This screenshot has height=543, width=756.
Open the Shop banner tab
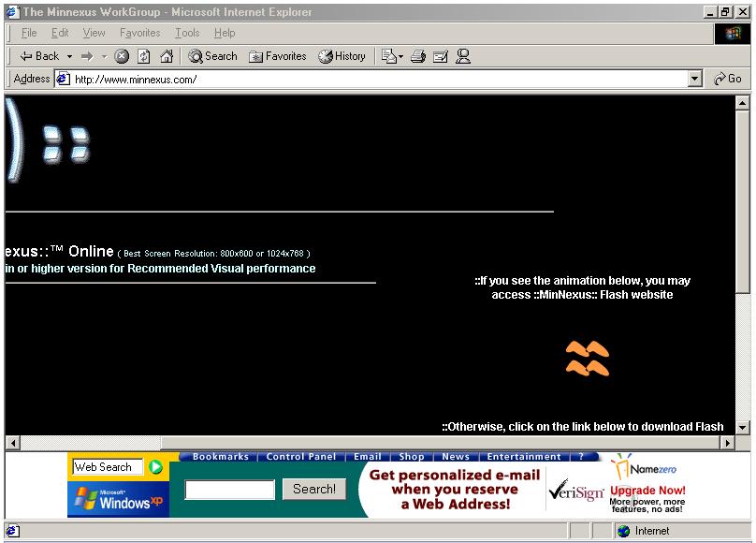point(412,457)
